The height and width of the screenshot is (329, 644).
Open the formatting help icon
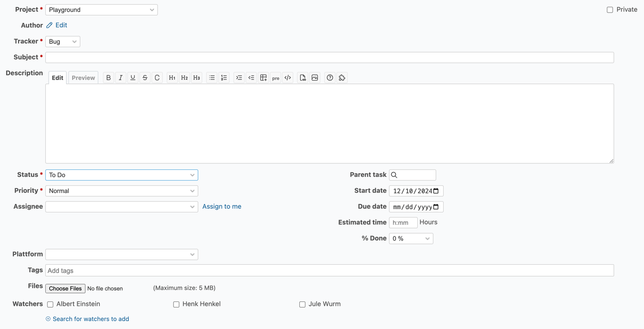coord(330,77)
